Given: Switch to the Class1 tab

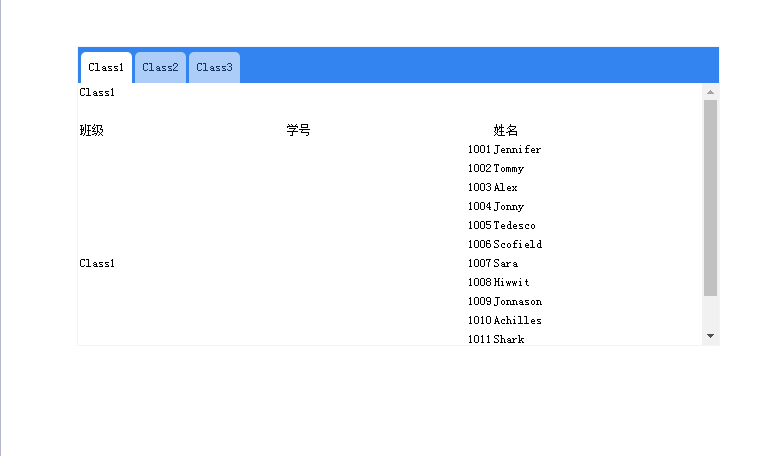Looking at the screenshot, I should pyautogui.click(x=106, y=67).
